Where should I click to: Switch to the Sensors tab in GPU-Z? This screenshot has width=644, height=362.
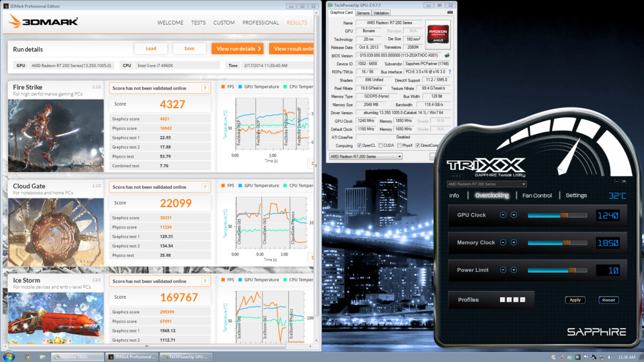363,13
